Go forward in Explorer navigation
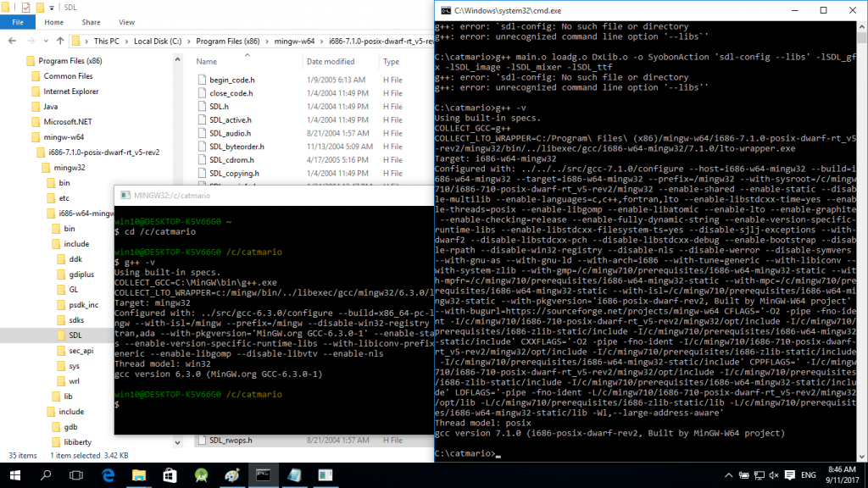The width and height of the screenshot is (868, 488). coord(31,41)
